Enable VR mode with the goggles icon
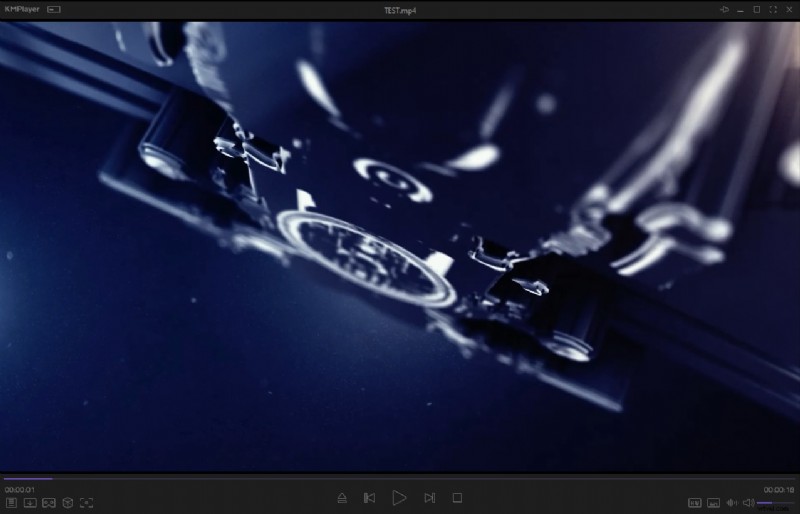 coord(49,502)
